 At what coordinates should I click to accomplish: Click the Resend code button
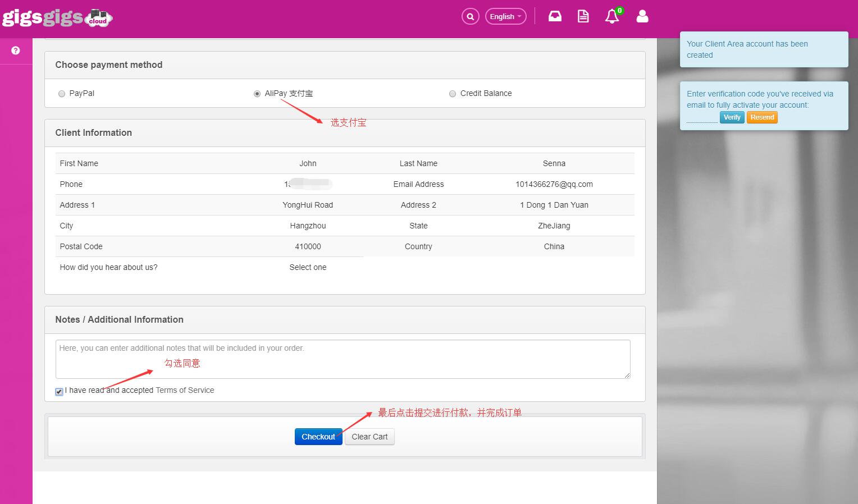pos(762,117)
